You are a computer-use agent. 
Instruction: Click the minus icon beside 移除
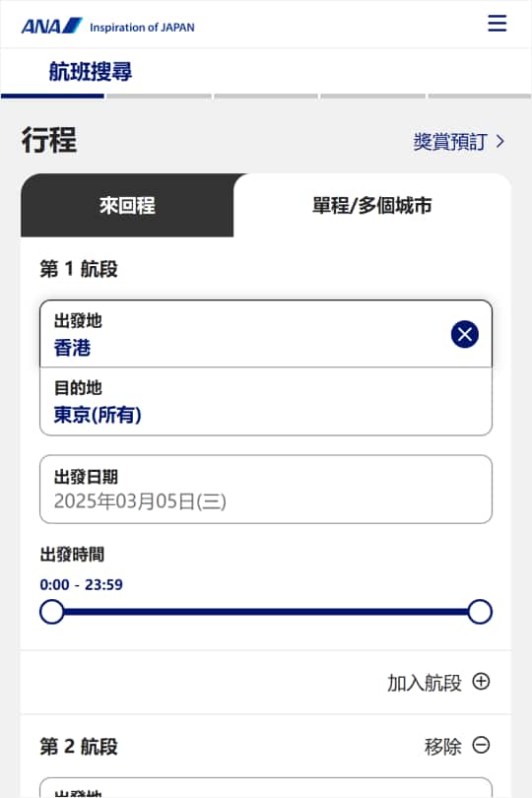[481, 745]
